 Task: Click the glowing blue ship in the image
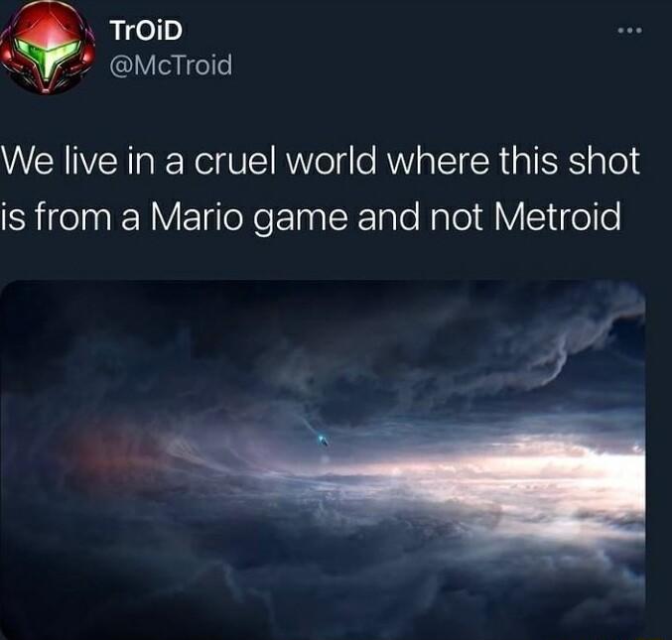[323, 440]
